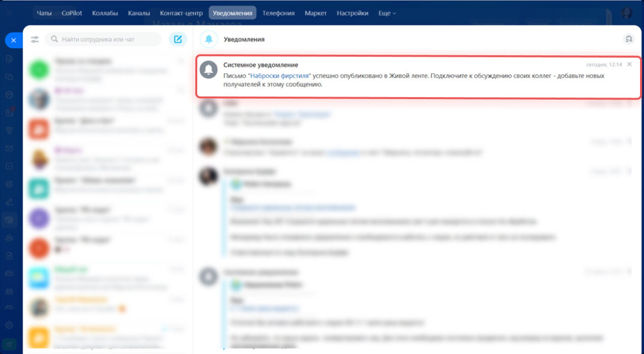Viewport: 644px width, 354px height.
Task: Create a new chat with the compose icon
Action: point(178,39)
